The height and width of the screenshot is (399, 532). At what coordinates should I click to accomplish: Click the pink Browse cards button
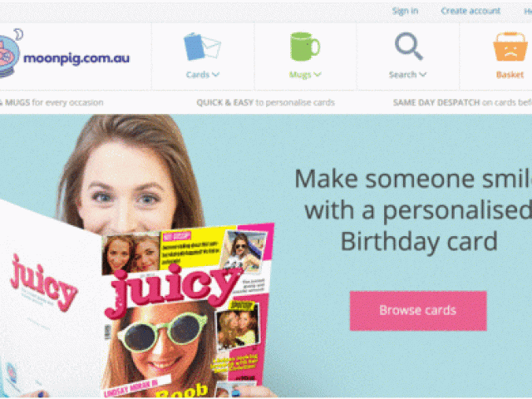pos(418,310)
